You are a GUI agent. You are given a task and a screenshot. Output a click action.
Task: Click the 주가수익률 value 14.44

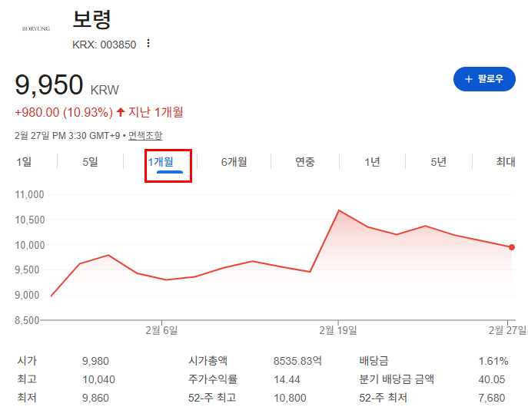pos(287,379)
